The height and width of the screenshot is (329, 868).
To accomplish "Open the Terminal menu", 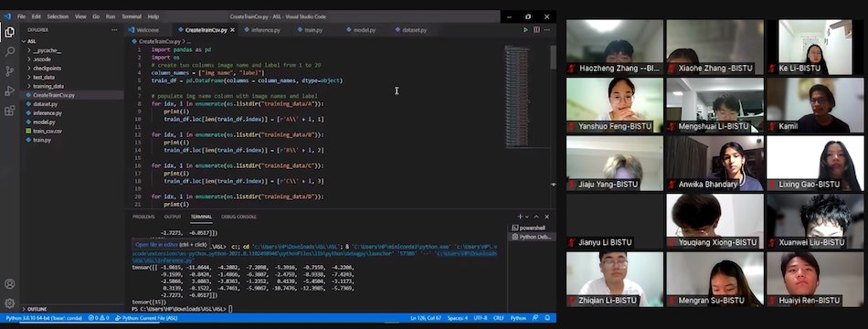I will [x=132, y=16].
